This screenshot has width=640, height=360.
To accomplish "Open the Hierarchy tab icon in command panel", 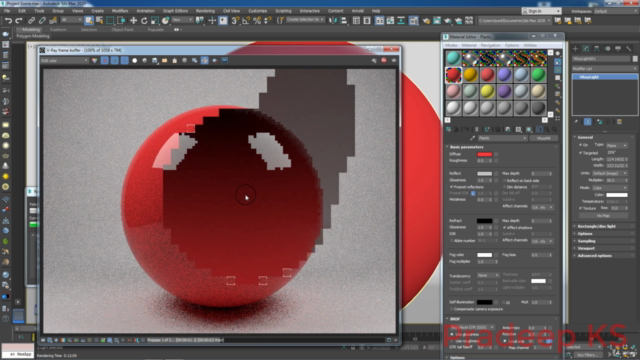I will (x=597, y=49).
